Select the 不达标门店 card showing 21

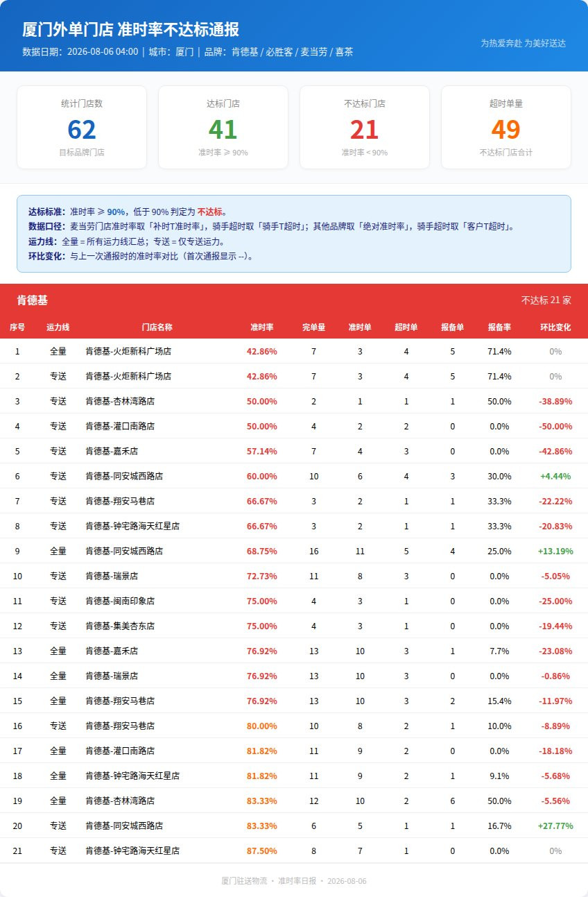[x=365, y=127]
